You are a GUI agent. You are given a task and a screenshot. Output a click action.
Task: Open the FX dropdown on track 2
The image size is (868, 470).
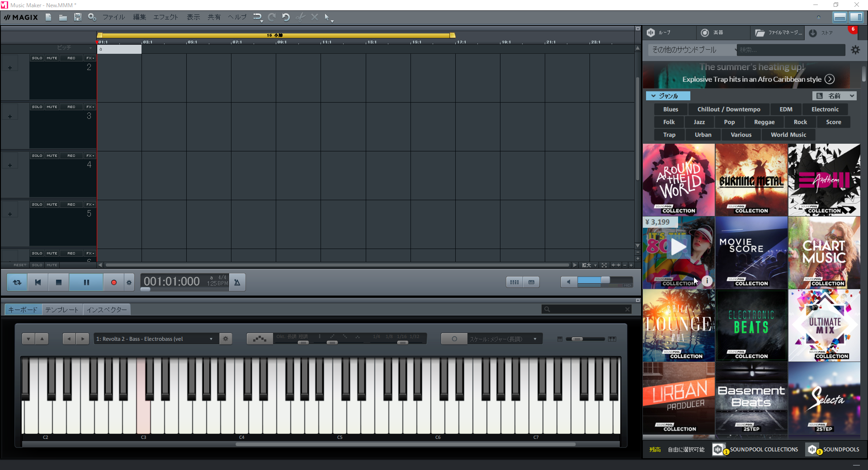point(90,58)
